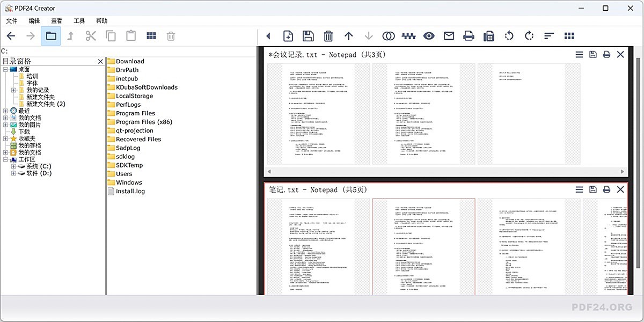Rotate pages left with the rotate icon

click(508, 35)
